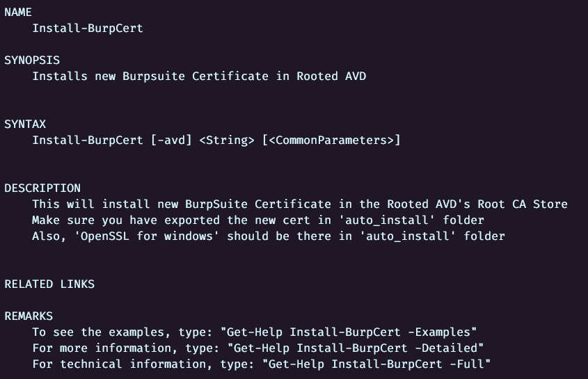This screenshot has width=588, height=379.
Task: Click the RELATED LINKS heading
Action: tap(49, 284)
